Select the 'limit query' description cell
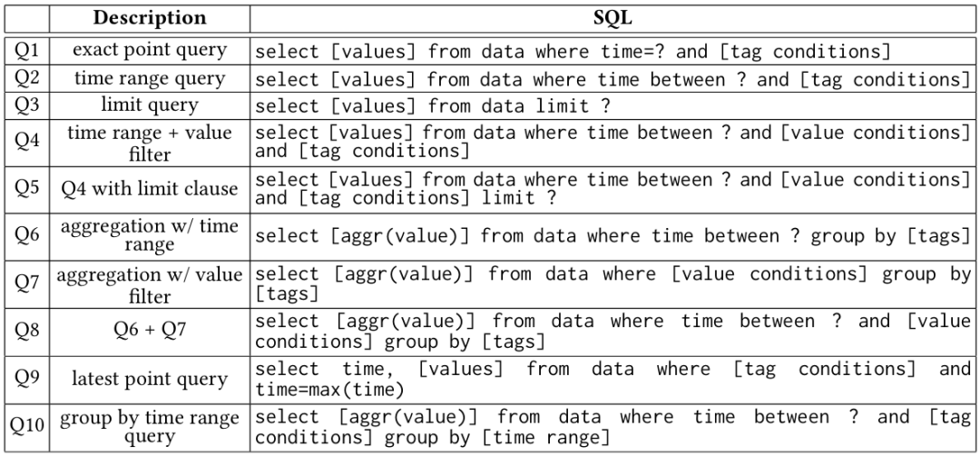 (x=150, y=105)
